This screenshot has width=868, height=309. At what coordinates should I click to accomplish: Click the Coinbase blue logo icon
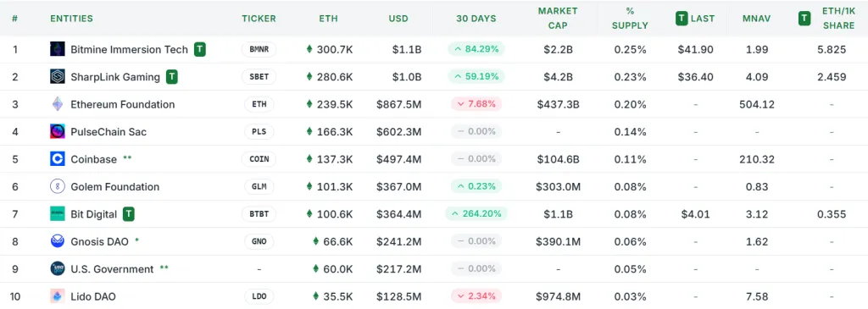(57, 159)
